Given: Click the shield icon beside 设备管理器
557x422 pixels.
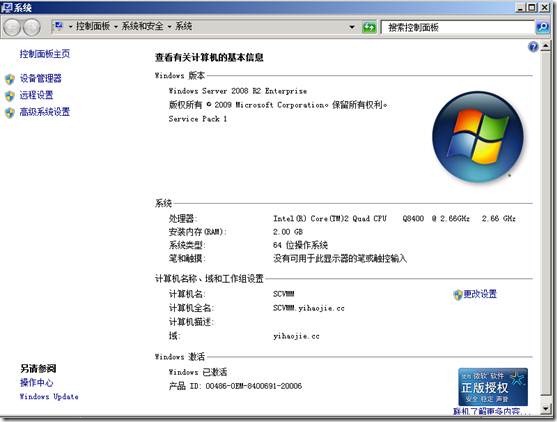Looking at the screenshot, I should click(x=10, y=79).
